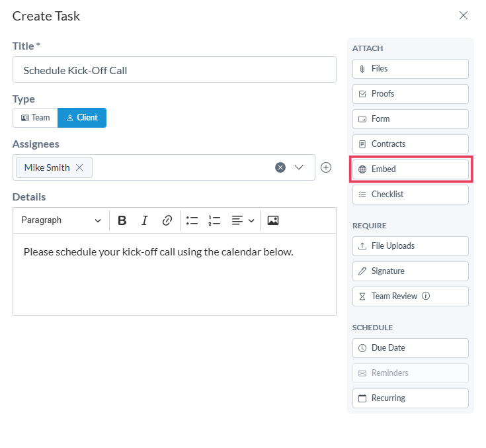Screen dimensions: 486x448
Task: Insert bulleted list in details
Action: pyautogui.click(x=192, y=220)
